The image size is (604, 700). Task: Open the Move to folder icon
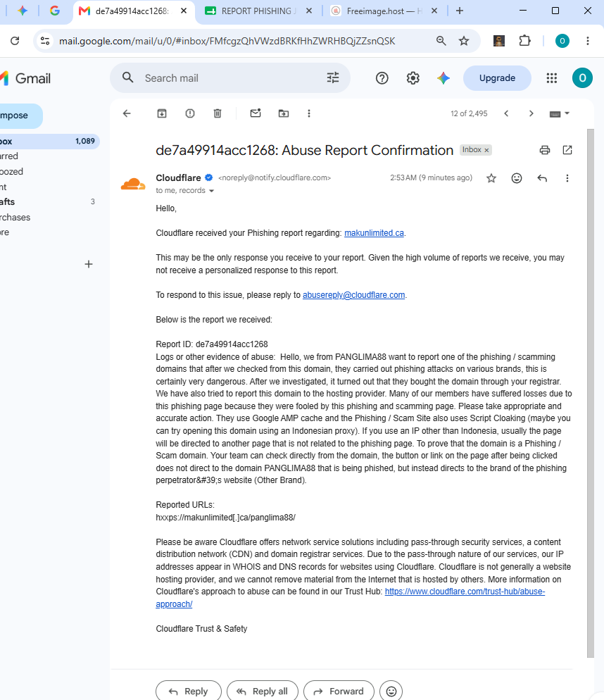point(284,113)
